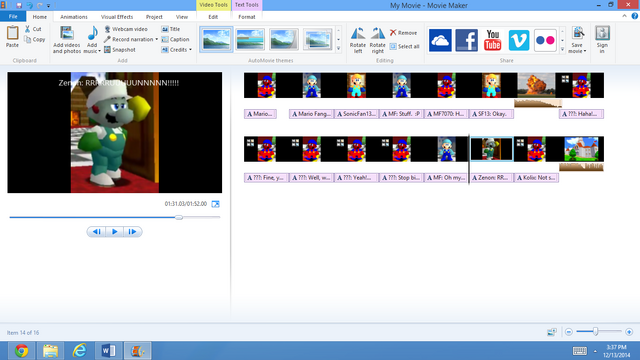Remove the selected clip
640x360 pixels.
coord(403,33)
